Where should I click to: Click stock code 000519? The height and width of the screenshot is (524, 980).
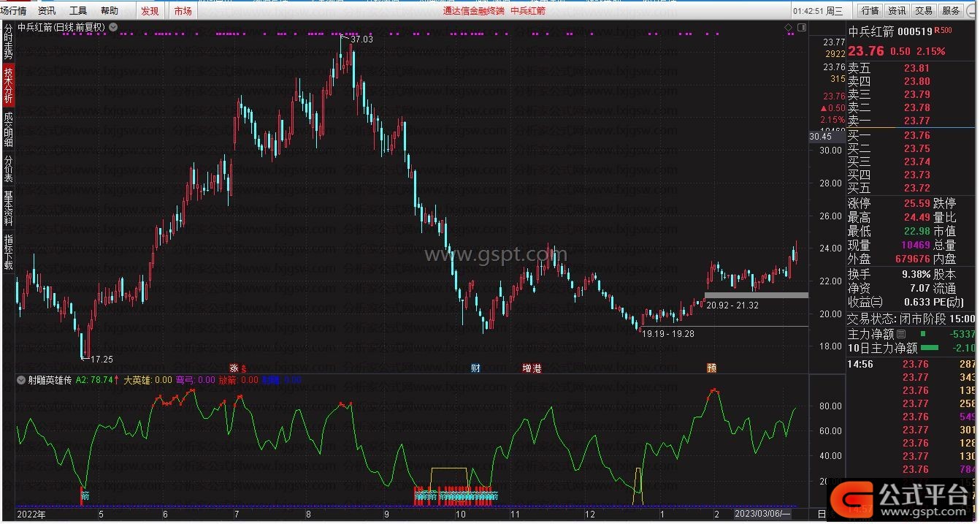pos(915,31)
